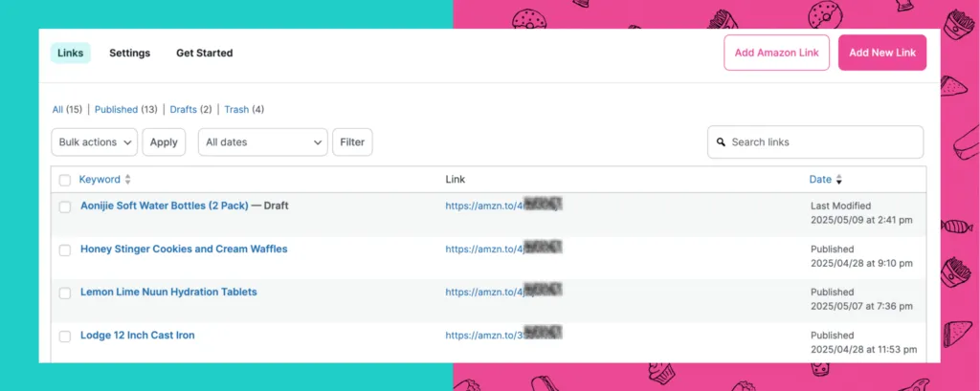Screen dimensions: 980x391
Task: Open Aonijie Soft Water Bottles (2 Pack) link
Action: pyautogui.click(x=165, y=206)
